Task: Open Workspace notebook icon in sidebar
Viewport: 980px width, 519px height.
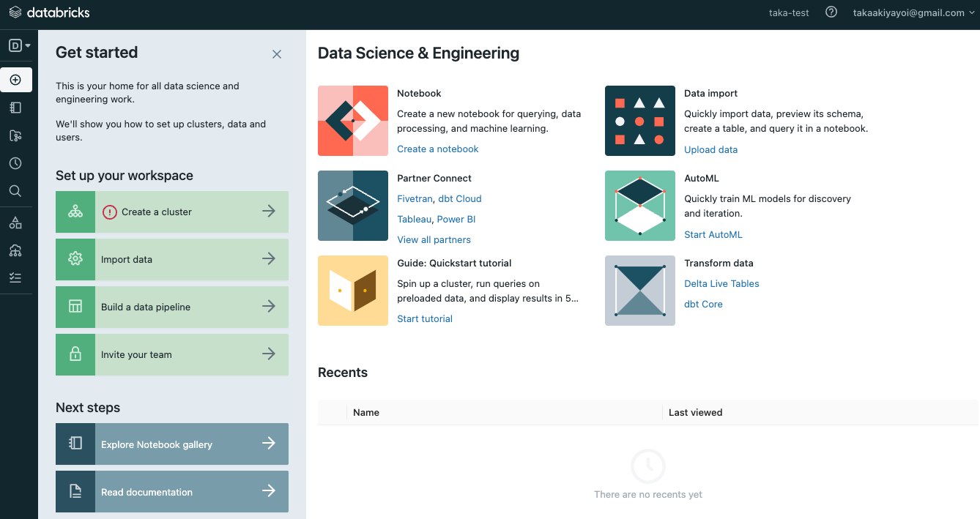Action: 15,108
